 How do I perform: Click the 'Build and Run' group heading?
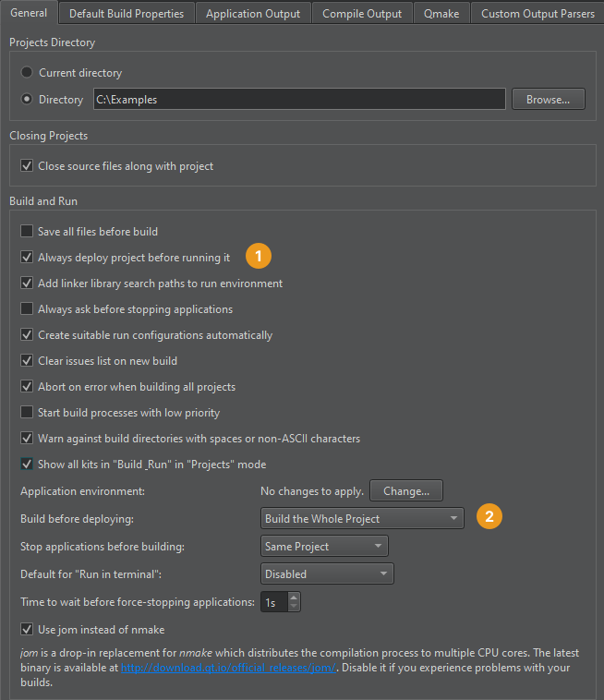tap(43, 201)
